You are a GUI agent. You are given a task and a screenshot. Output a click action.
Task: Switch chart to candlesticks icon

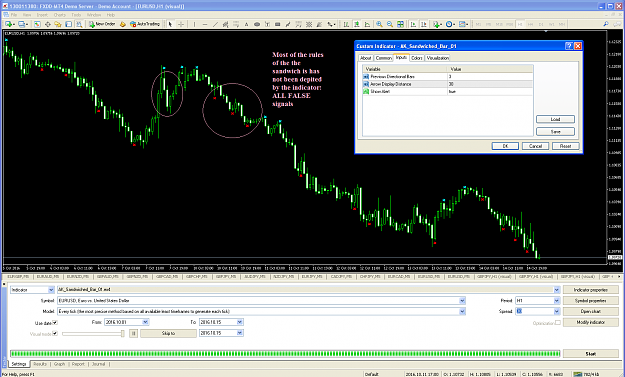point(357,24)
